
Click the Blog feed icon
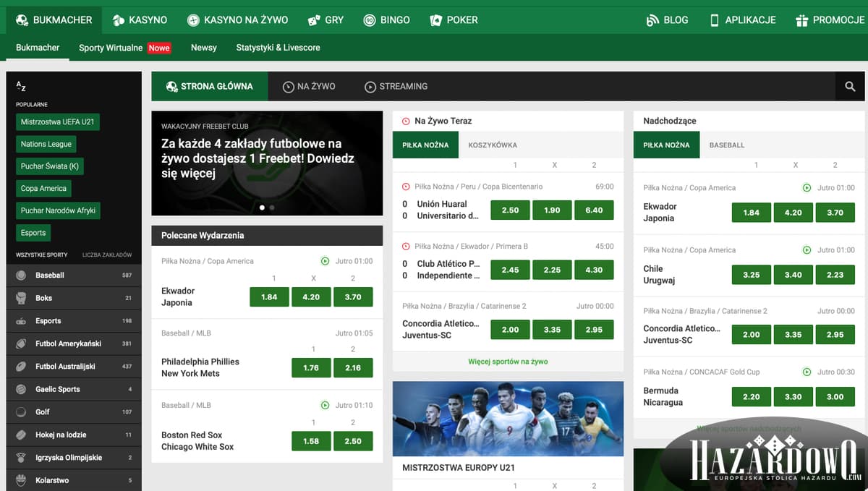coord(652,20)
